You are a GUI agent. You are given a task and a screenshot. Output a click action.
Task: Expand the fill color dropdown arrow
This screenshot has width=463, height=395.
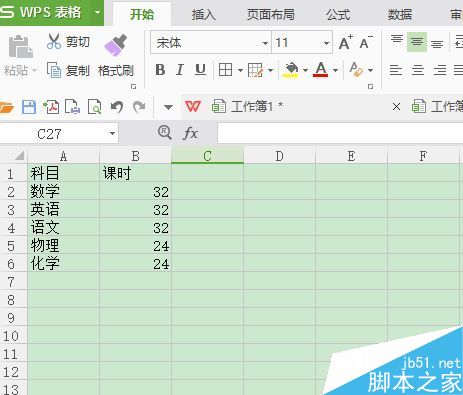pos(305,70)
